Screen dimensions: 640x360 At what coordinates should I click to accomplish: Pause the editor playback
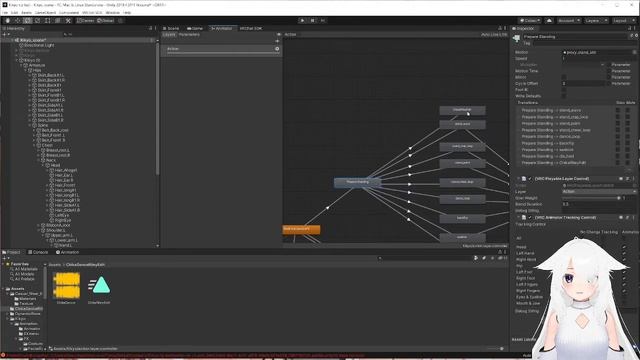click(x=313, y=20)
